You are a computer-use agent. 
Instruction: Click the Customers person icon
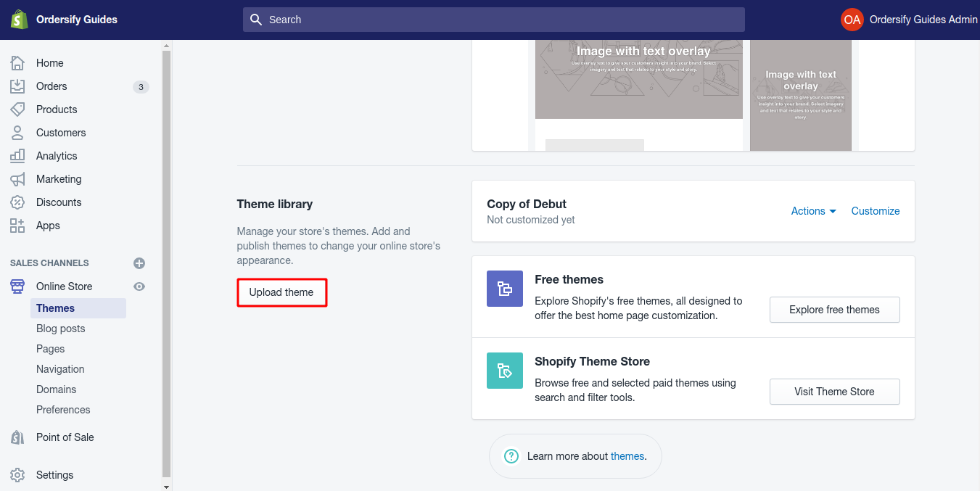click(x=17, y=133)
